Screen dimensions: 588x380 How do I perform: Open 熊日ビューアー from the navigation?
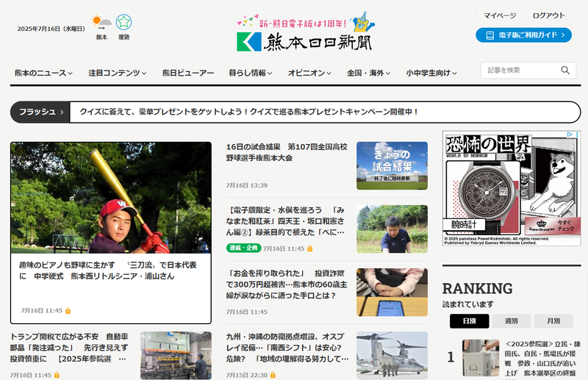[188, 74]
